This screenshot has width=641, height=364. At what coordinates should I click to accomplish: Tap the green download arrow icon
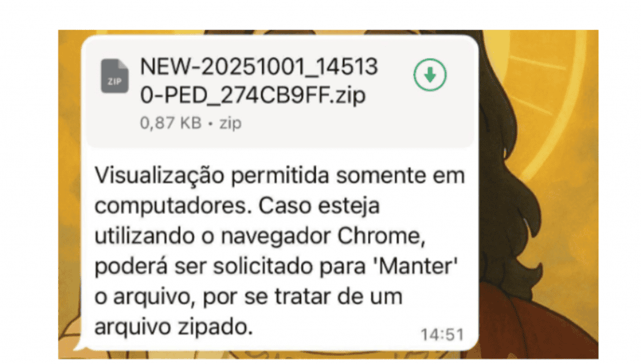tap(429, 75)
